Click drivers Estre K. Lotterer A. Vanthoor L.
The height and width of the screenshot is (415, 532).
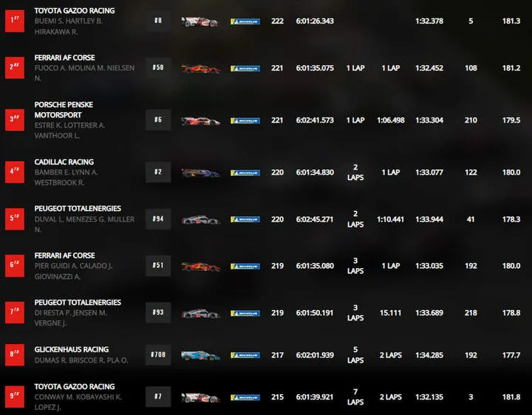[x=69, y=131]
